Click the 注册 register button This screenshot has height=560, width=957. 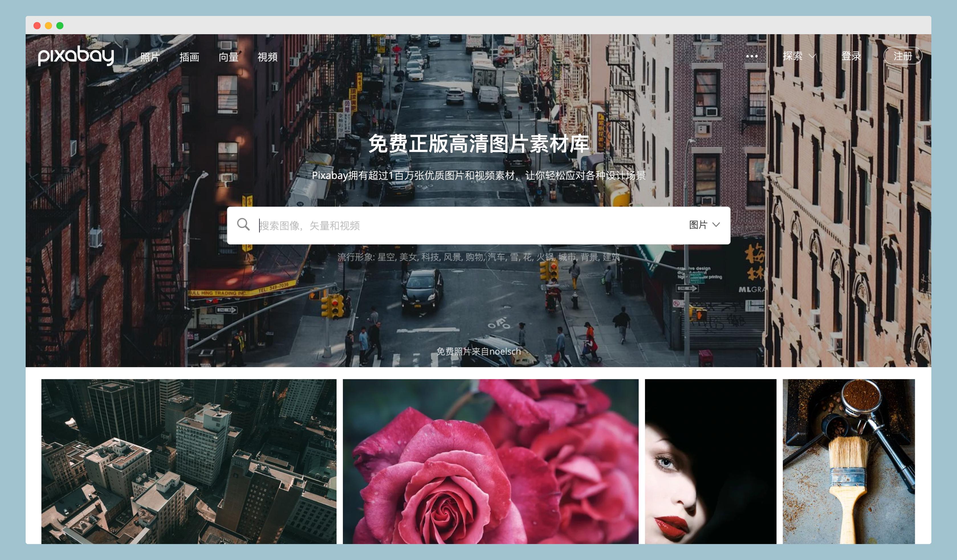click(x=902, y=56)
